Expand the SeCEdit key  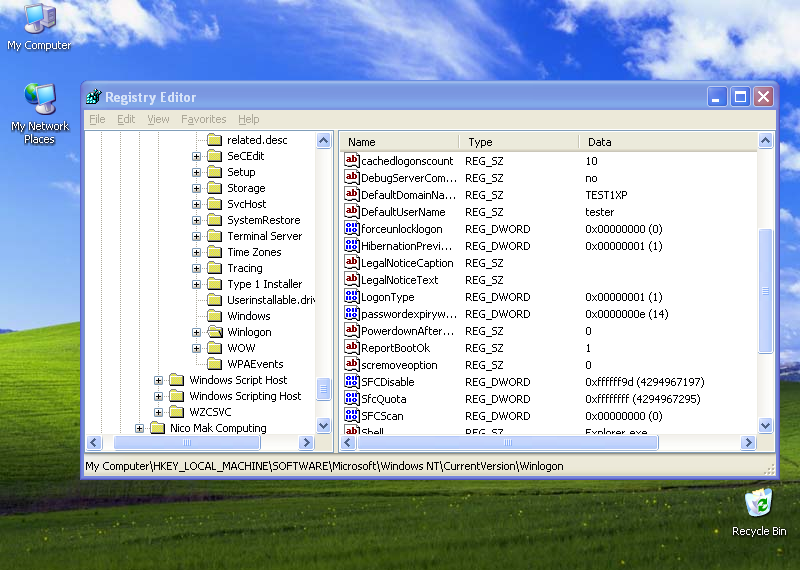196,156
